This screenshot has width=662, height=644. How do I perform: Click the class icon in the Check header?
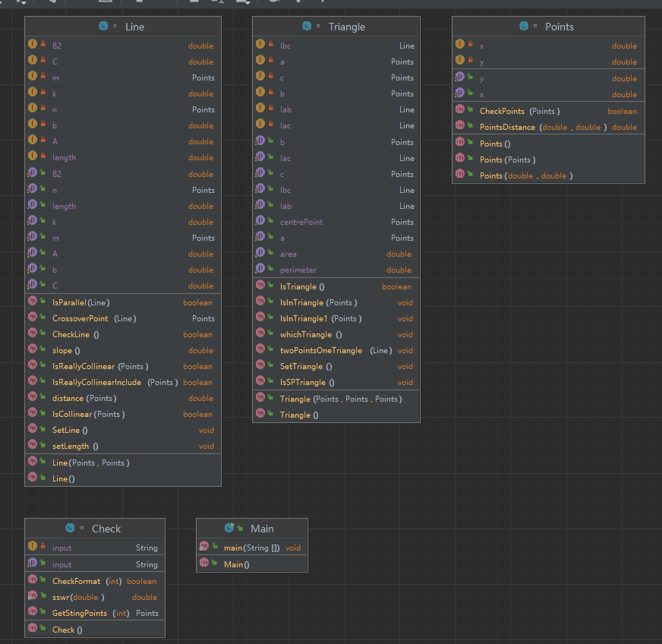click(70, 529)
